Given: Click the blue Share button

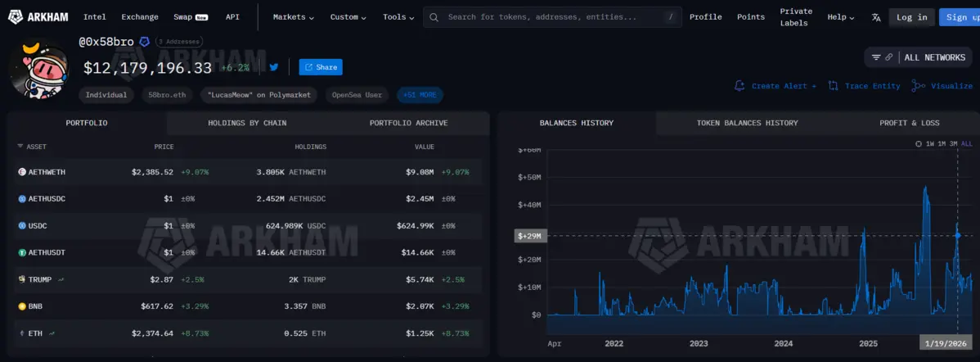Looking at the screenshot, I should 321,67.
